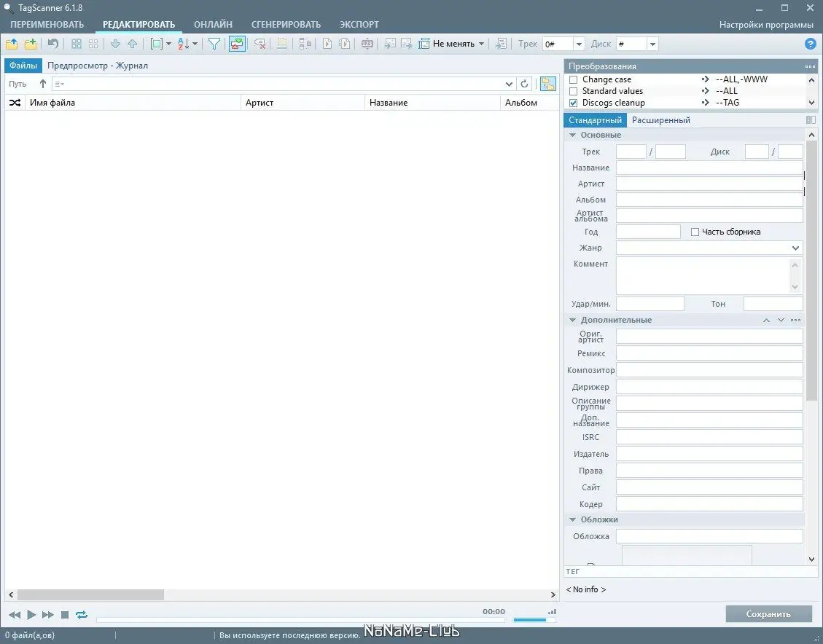Add folder using the green-plus folder icon
This screenshot has height=644, width=823.
click(x=31, y=44)
